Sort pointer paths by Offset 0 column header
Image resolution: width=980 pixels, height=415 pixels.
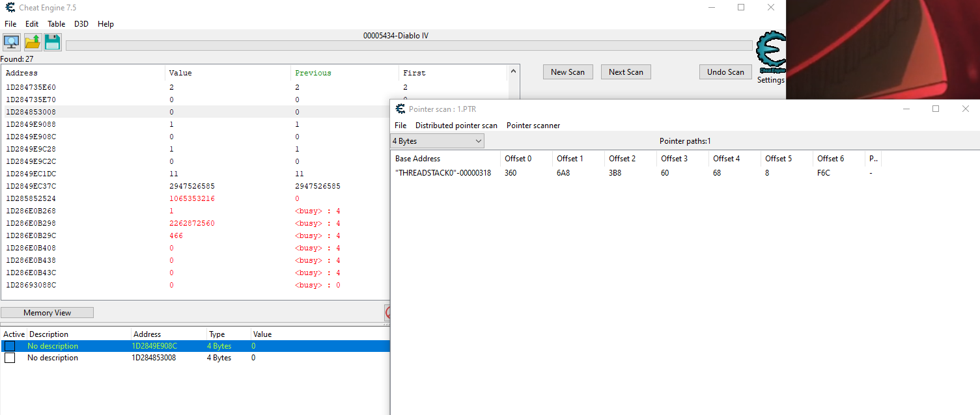525,159
